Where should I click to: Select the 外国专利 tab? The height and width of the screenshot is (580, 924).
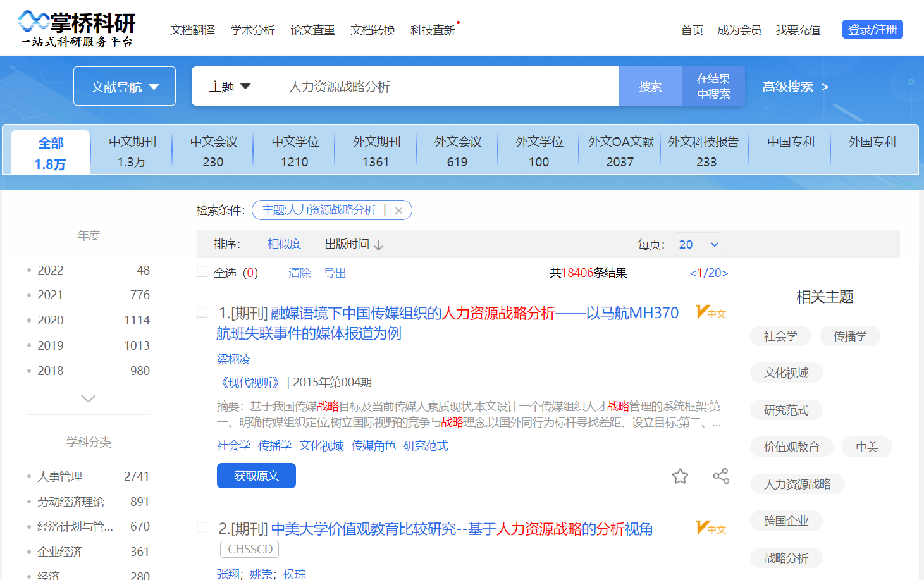pyautogui.click(x=872, y=142)
